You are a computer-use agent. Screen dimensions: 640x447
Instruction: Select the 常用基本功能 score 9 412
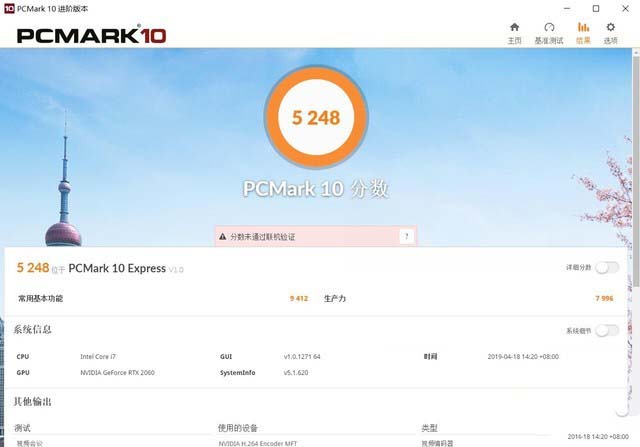click(x=299, y=298)
